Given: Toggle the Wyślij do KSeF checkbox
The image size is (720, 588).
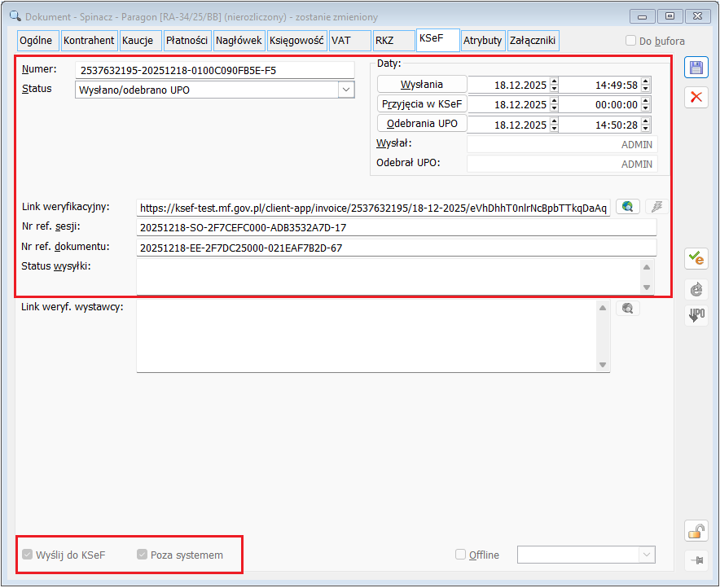Looking at the screenshot, I should [x=28, y=555].
